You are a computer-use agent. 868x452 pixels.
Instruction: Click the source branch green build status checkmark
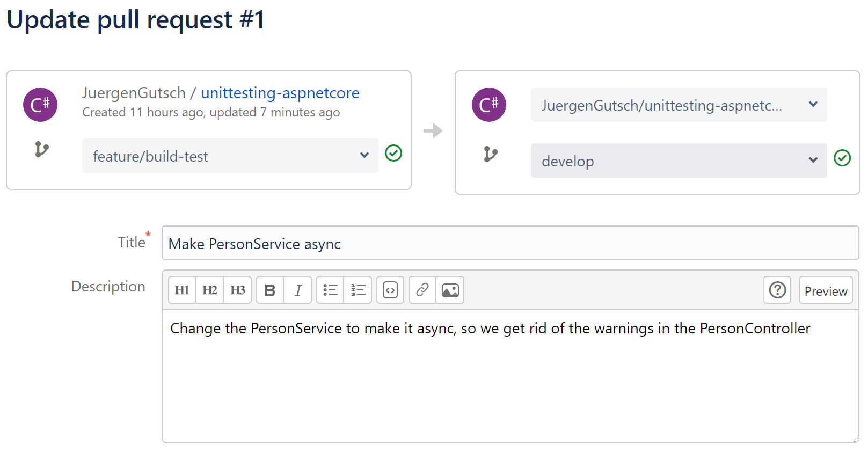(393, 154)
